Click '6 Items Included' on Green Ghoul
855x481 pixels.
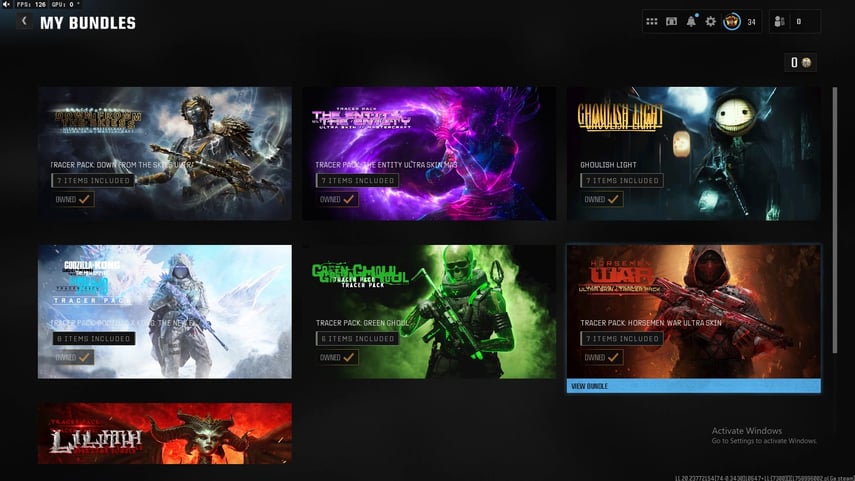click(x=357, y=339)
